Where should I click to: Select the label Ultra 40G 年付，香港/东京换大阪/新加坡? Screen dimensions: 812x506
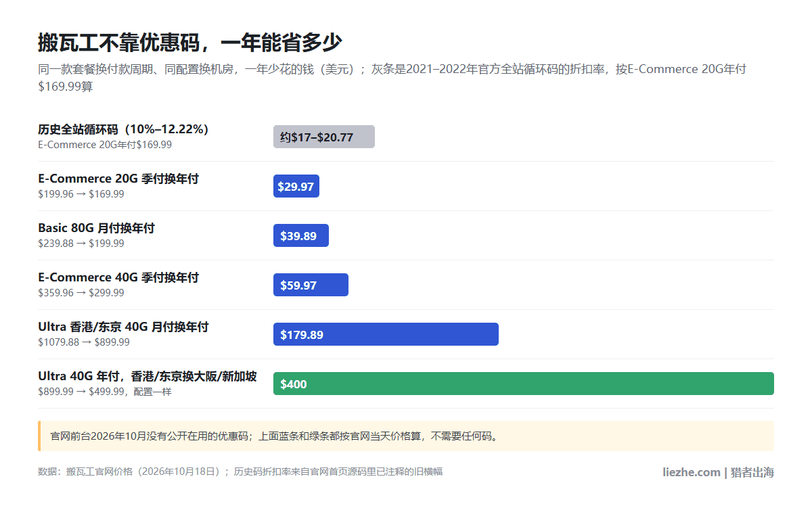click(x=148, y=376)
